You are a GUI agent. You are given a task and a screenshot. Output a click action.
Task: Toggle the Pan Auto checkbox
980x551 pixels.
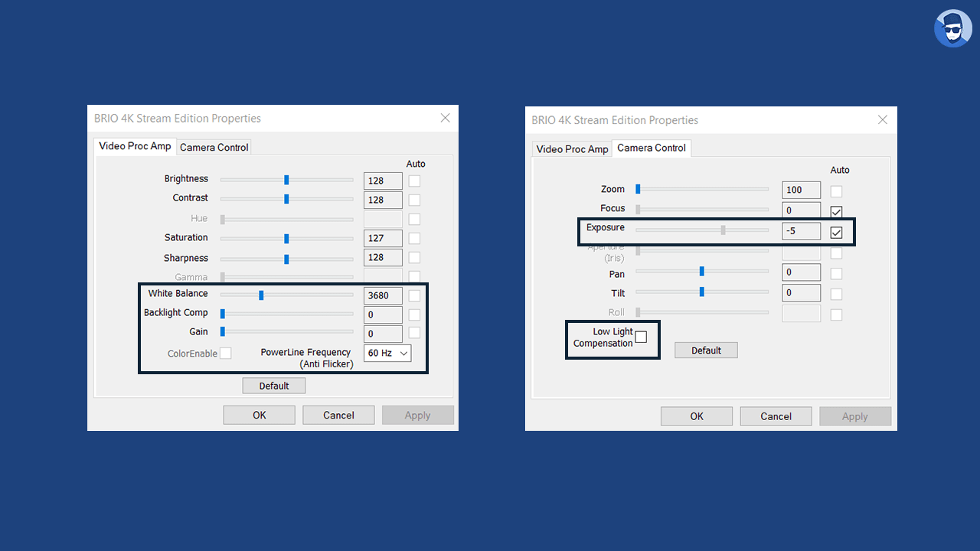[x=836, y=274]
